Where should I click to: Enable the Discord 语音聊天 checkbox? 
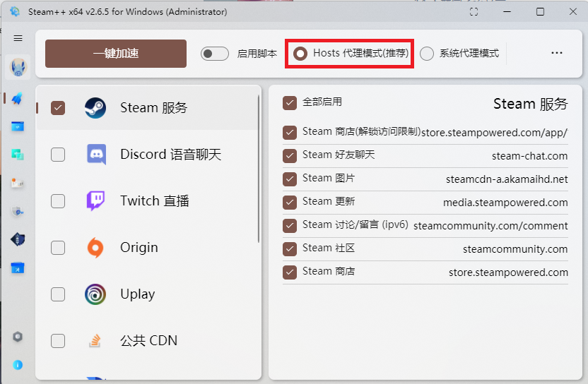[58, 155]
